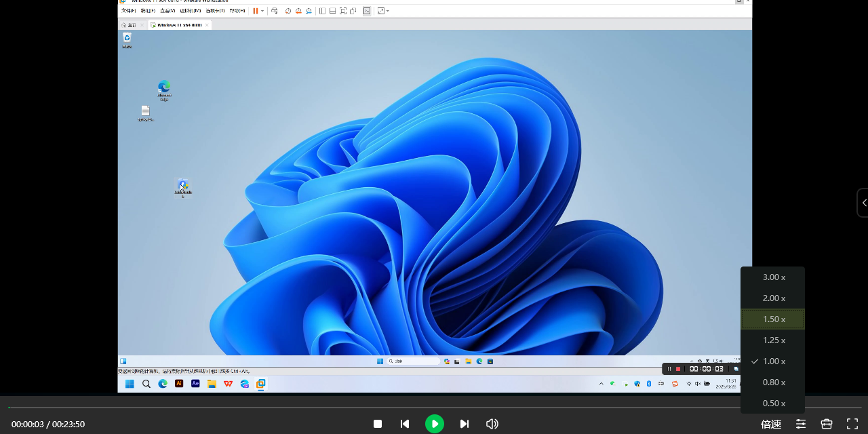Screen dimensions: 868x434
Task: Toggle the thumbnail bar layout icon
Action: pos(332,11)
